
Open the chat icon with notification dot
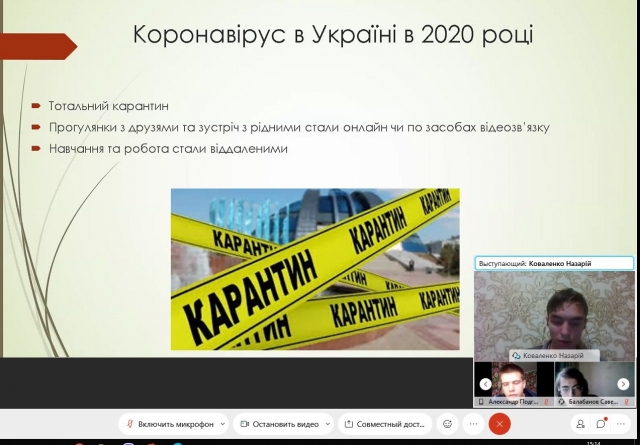pos(600,424)
